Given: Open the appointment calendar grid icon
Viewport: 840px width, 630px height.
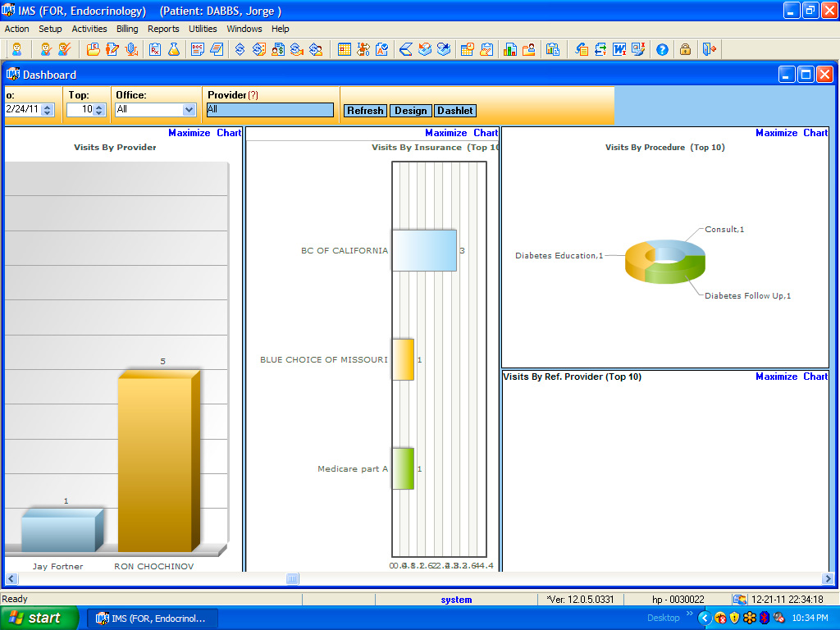Looking at the screenshot, I should (x=345, y=50).
